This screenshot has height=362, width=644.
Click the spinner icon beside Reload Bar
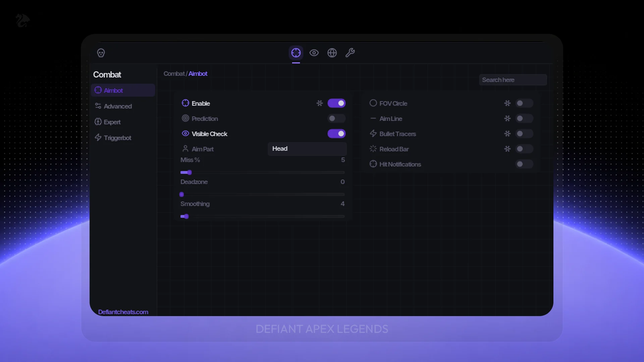373,148
